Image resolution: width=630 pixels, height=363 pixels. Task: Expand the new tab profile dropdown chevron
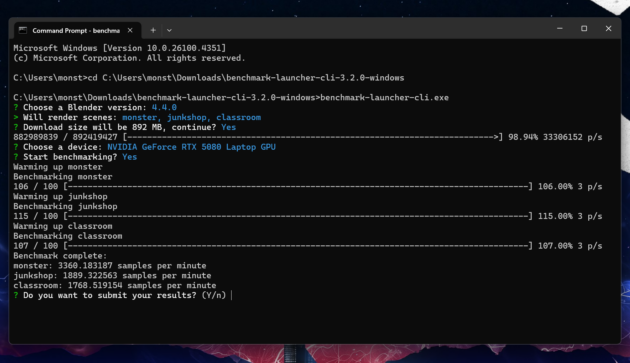coord(169,30)
